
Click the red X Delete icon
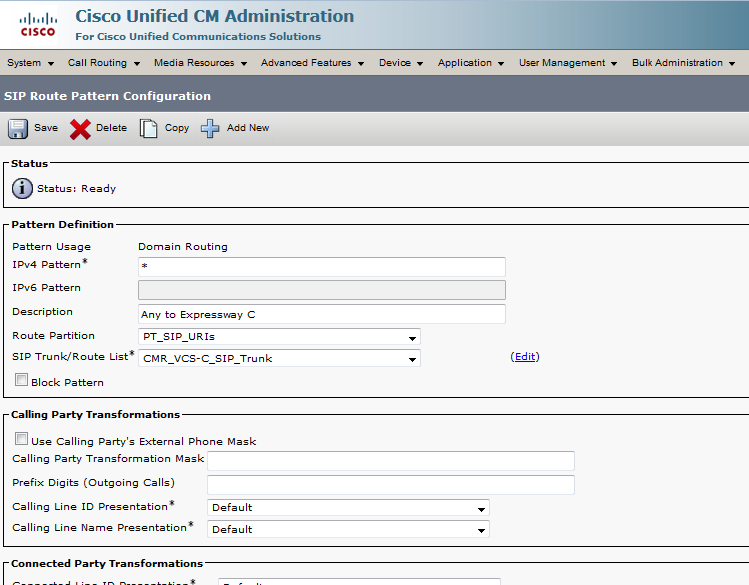[80, 129]
